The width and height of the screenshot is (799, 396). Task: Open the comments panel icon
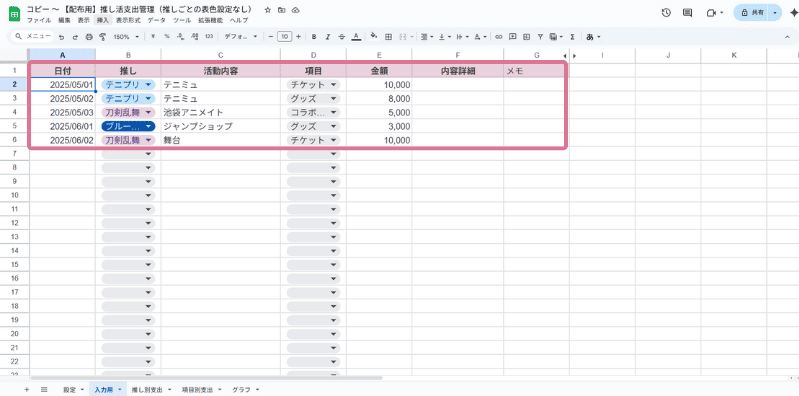click(687, 13)
